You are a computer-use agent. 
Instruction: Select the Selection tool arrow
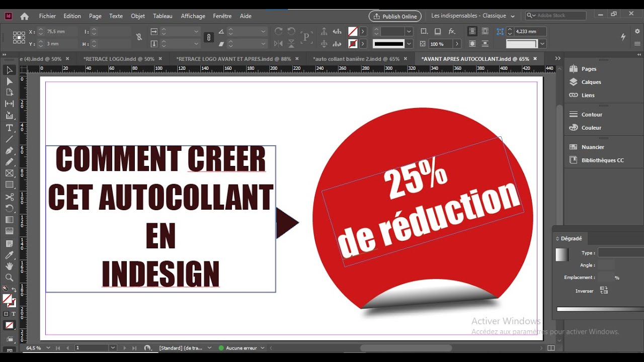9,70
